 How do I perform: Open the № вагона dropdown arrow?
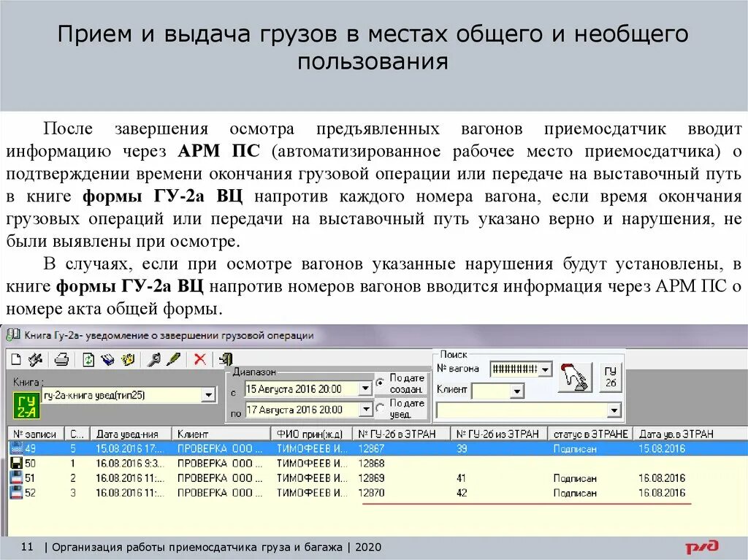[x=545, y=369]
